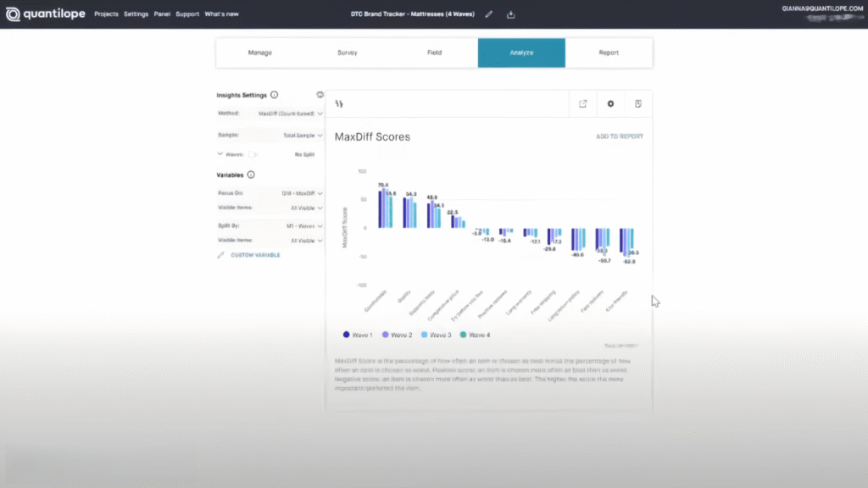Click the chart type icon above the chart
This screenshot has height=488, width=868.
pyautogui.click(x=339, y=104)
